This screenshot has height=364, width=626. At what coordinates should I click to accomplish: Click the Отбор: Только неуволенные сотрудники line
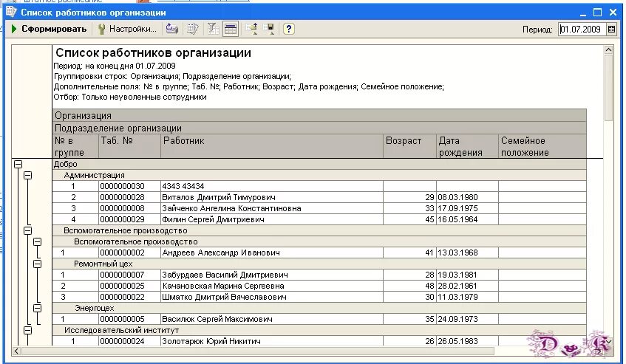click(130, 97)
